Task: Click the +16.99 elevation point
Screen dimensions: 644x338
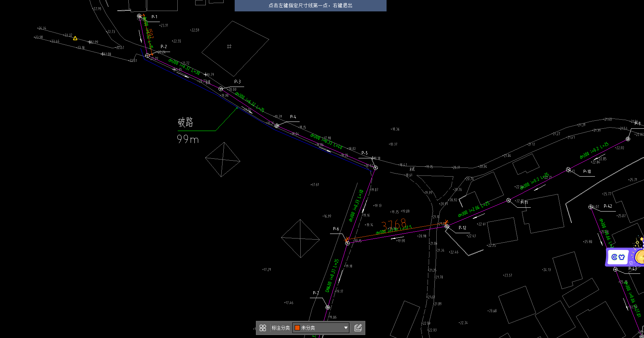Action: tap(327, 216)
